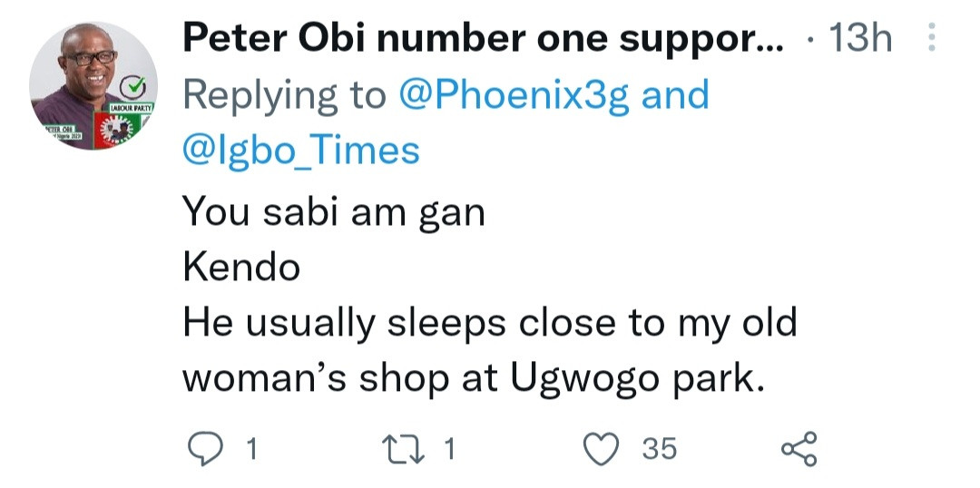Click the retweet count of 1
The height and width of the screenshot is (488, 980).
point(446,448)
